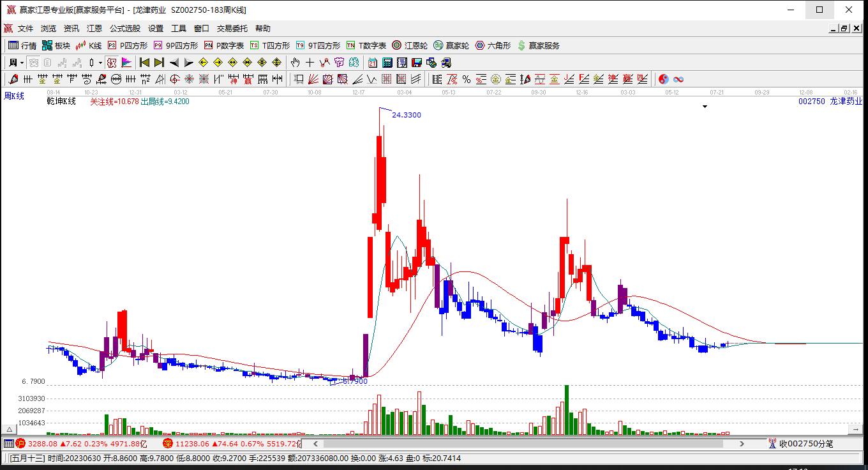Open the 江恩轮 Gann wheel
Screen dimensions: 868x470
tap(410, 45)
